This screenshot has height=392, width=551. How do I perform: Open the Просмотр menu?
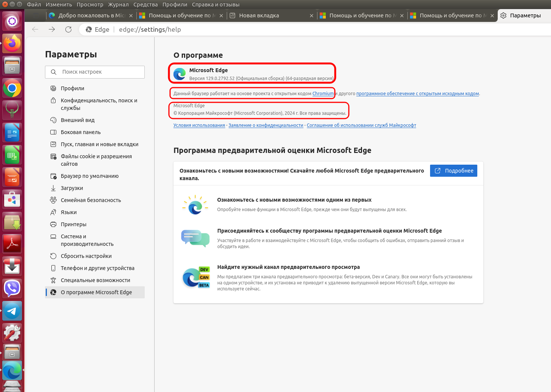[90, 5]
